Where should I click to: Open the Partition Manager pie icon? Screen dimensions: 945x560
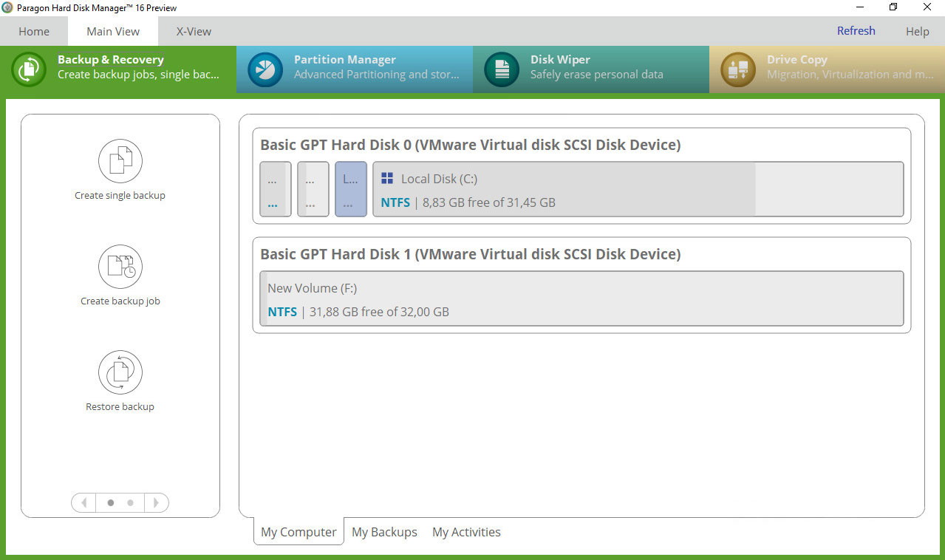265,69
